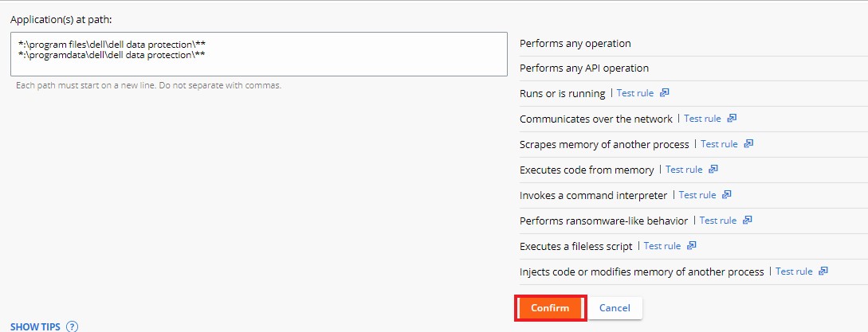Click external-link icon for 'Performs ransomware-like behavior'

[x=748, y=221]
